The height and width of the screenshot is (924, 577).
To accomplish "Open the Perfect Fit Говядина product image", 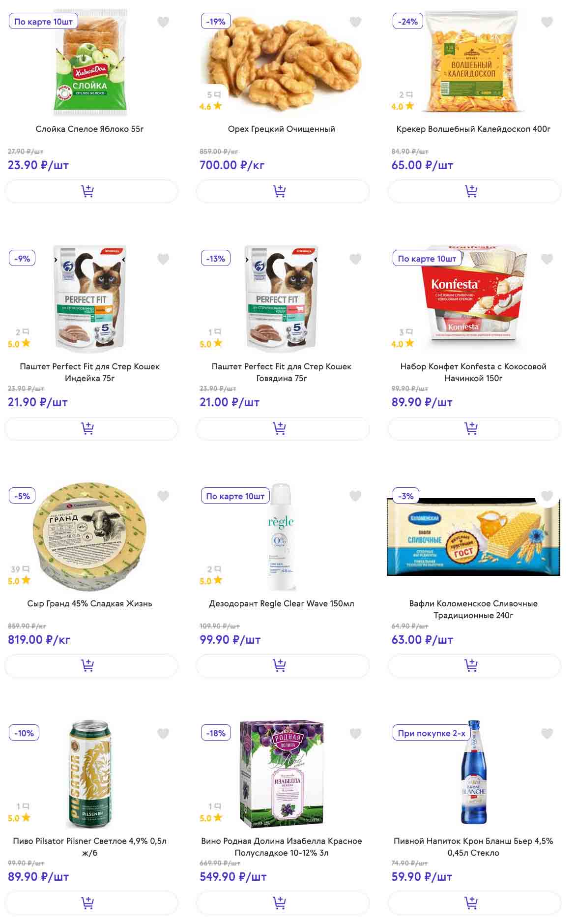I will click(282, 299).
